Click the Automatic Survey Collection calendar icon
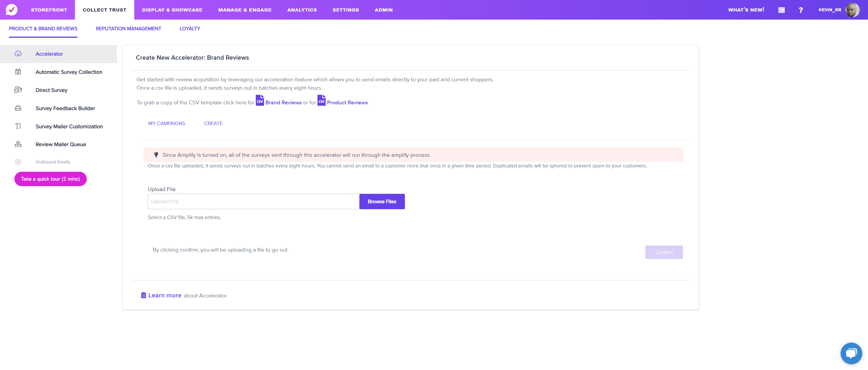The width and height of the screenshot is (868, 370). coord(18,72)
